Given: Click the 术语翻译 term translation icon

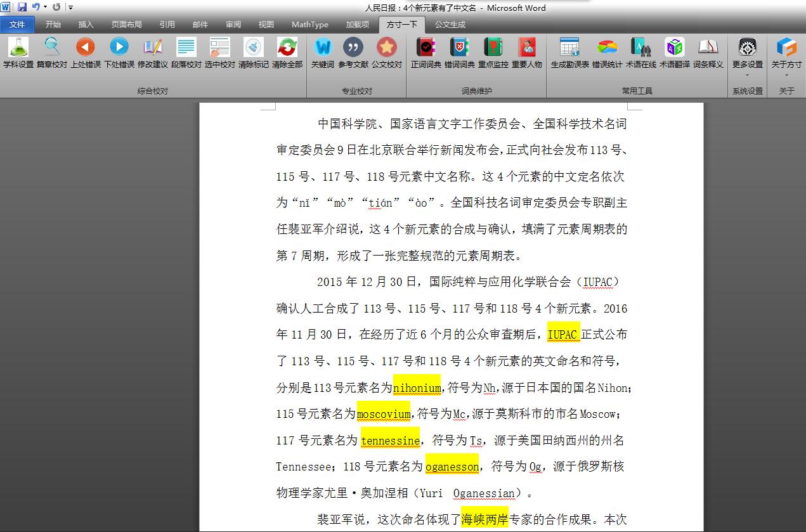Looking at the screenshot, I should tap(674, 48).
